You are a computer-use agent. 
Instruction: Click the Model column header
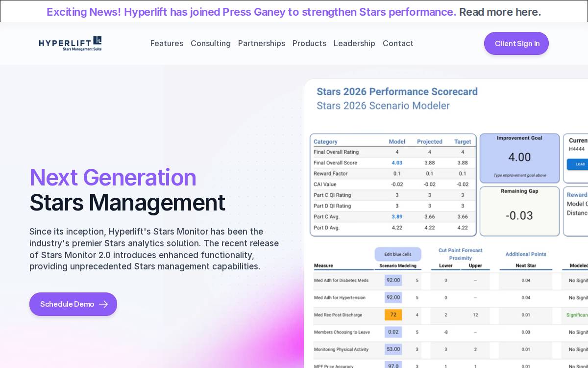tap(397, 141)
